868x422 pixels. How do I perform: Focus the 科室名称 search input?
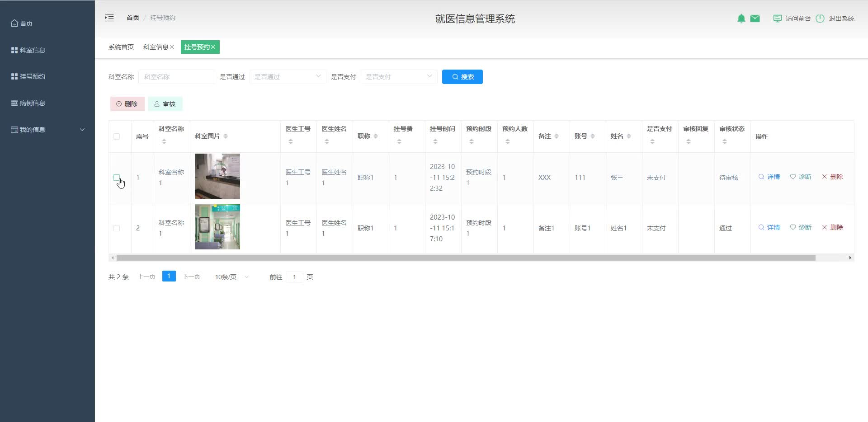[177, 77]
